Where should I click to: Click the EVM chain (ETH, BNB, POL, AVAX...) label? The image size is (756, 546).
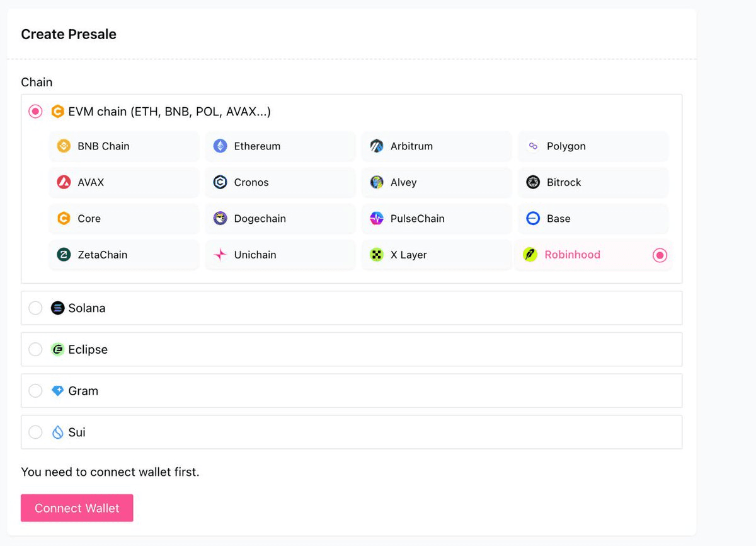pyautogui.click(x=169, y=112)
